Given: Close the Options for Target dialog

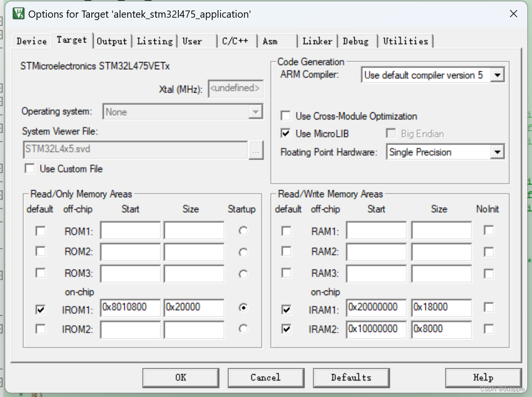Looking at the screenshot, I should coord(513,13).
